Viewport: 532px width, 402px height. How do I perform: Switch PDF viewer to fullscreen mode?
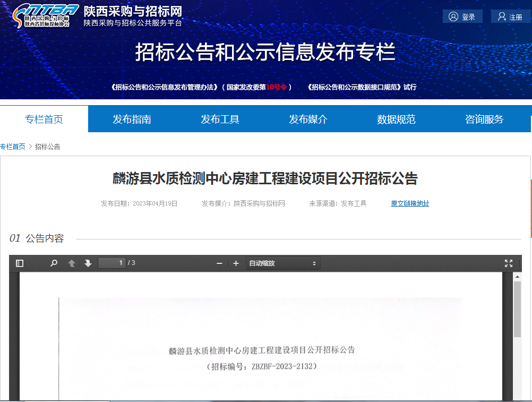coord(508,263)
